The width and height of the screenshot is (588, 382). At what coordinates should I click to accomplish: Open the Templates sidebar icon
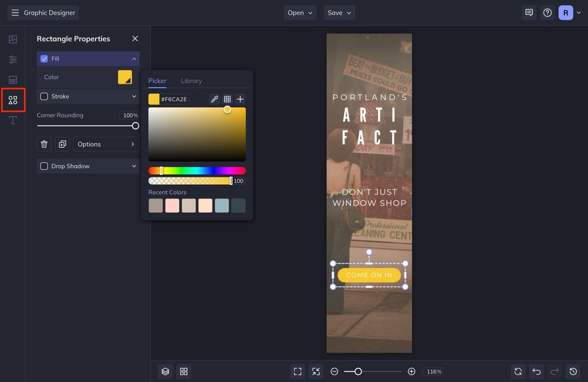coord(12,80)
